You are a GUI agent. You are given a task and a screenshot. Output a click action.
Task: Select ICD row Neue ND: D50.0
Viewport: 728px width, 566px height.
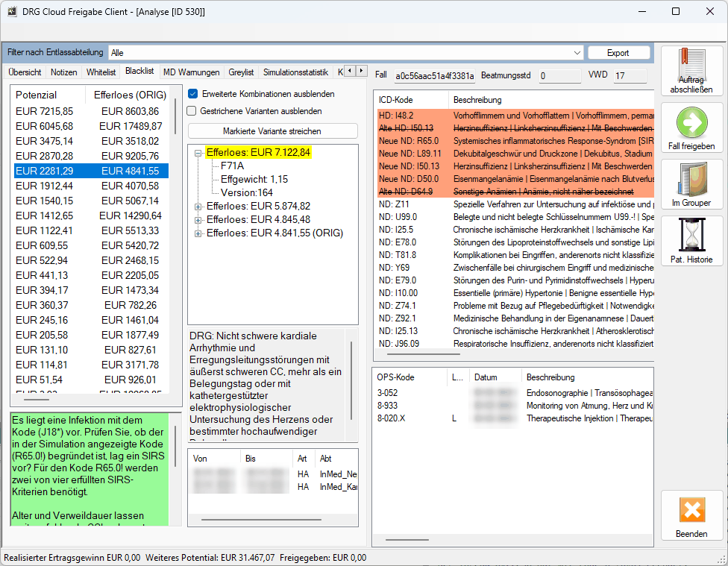pos(515,179)
